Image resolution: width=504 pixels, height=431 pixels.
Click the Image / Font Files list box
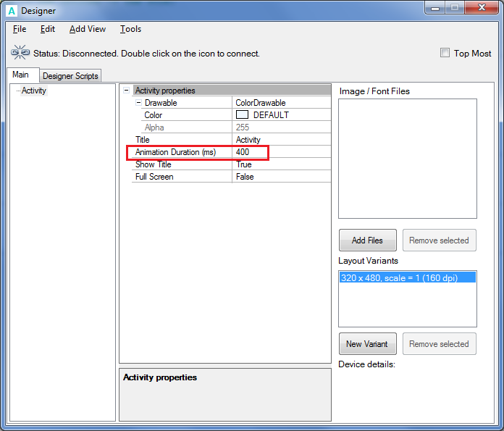tap(408, 159)
